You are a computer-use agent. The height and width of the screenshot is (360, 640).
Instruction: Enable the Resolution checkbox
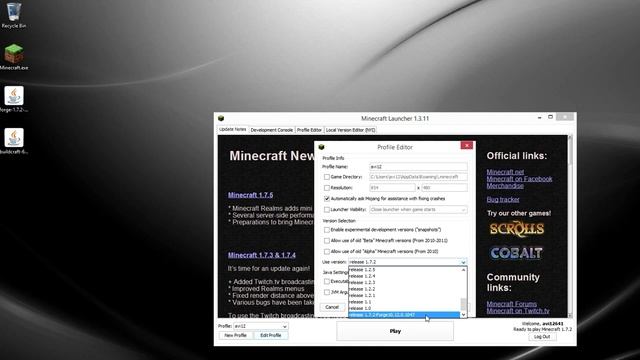(x=327, y=188)
